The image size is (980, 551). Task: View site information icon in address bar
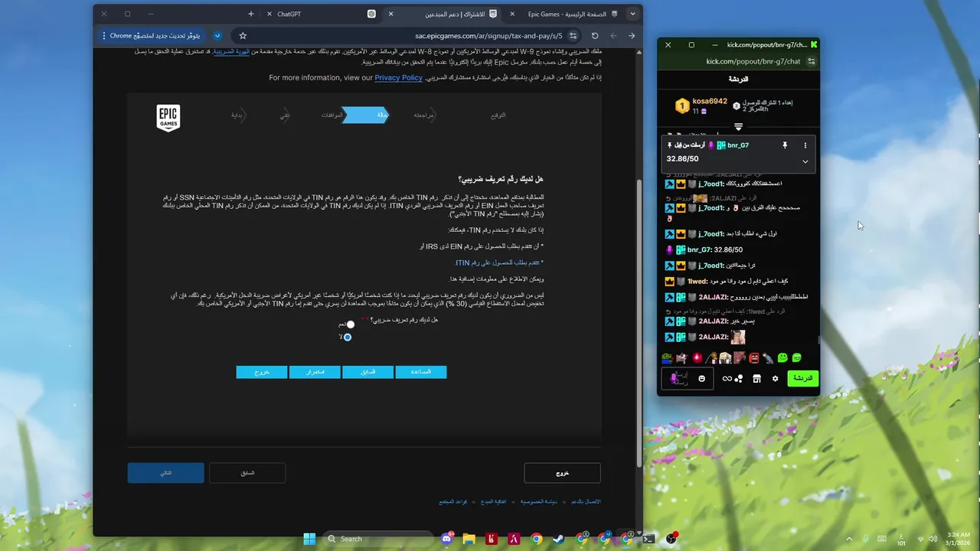click(573, 35)
